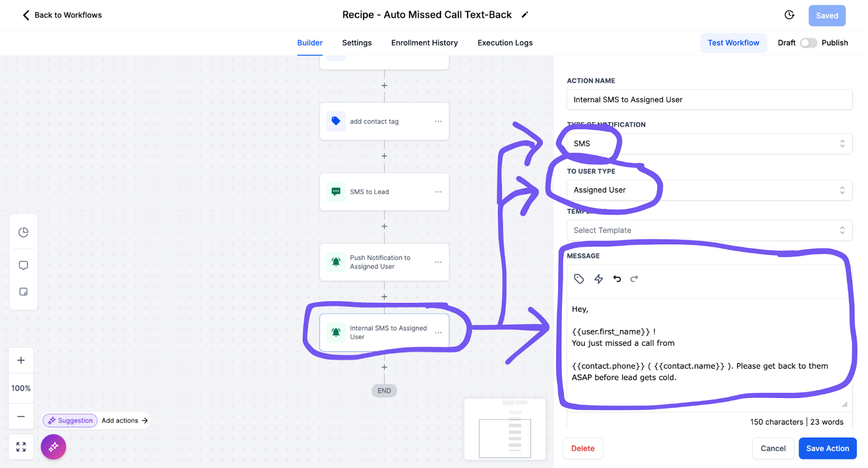Open version history clock icon

(x=789, y=15)
